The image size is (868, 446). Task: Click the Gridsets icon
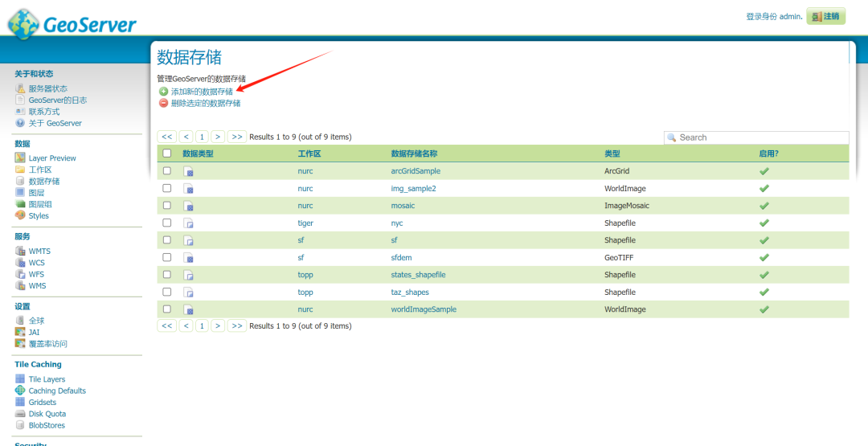pyautogui.click(x=20, y=402)
